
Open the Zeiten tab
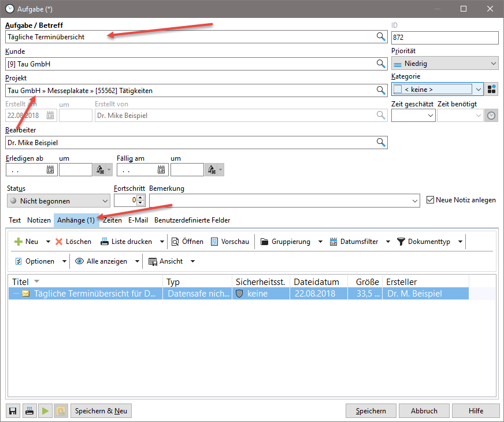pos(112,220)
